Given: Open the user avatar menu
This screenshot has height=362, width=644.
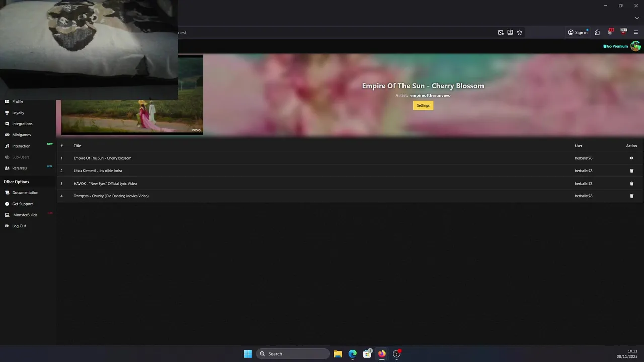Looking at the screenshot, I should 635,46.
